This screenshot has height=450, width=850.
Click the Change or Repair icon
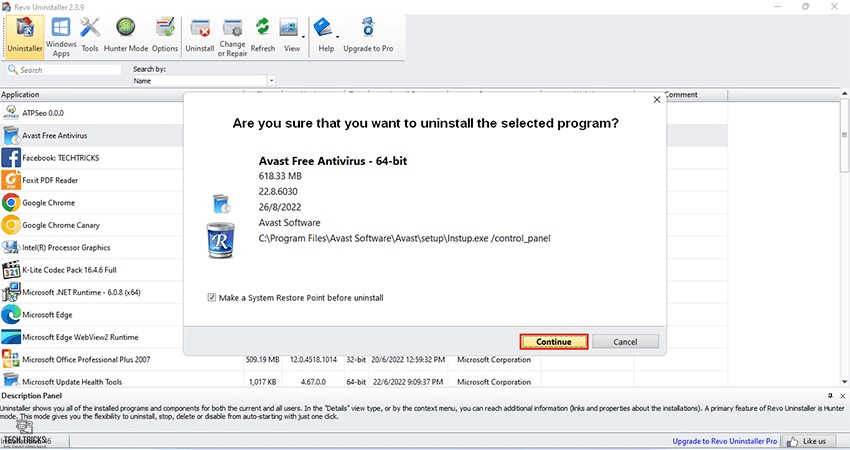[x=233, y=36]
